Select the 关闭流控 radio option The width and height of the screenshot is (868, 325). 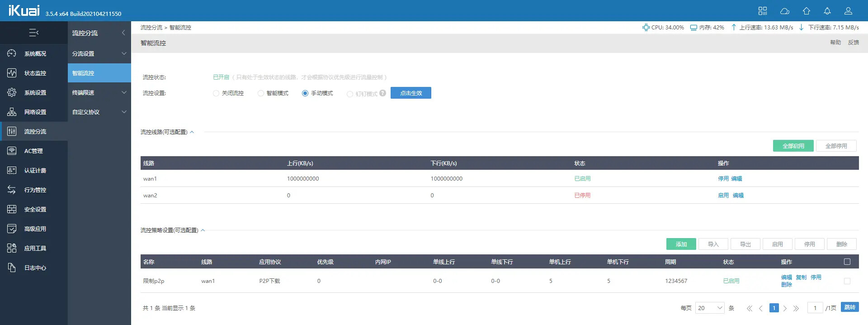(216, 93)
